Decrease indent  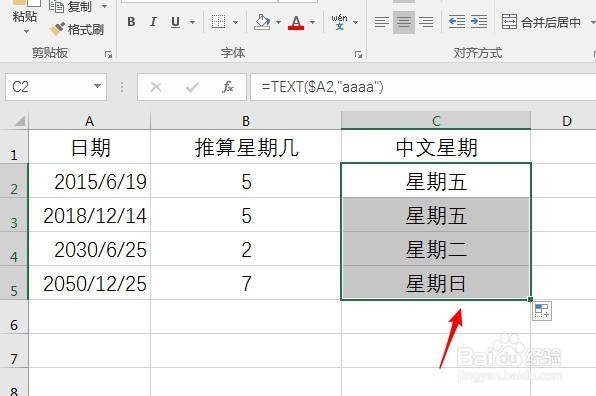[457, 22]
